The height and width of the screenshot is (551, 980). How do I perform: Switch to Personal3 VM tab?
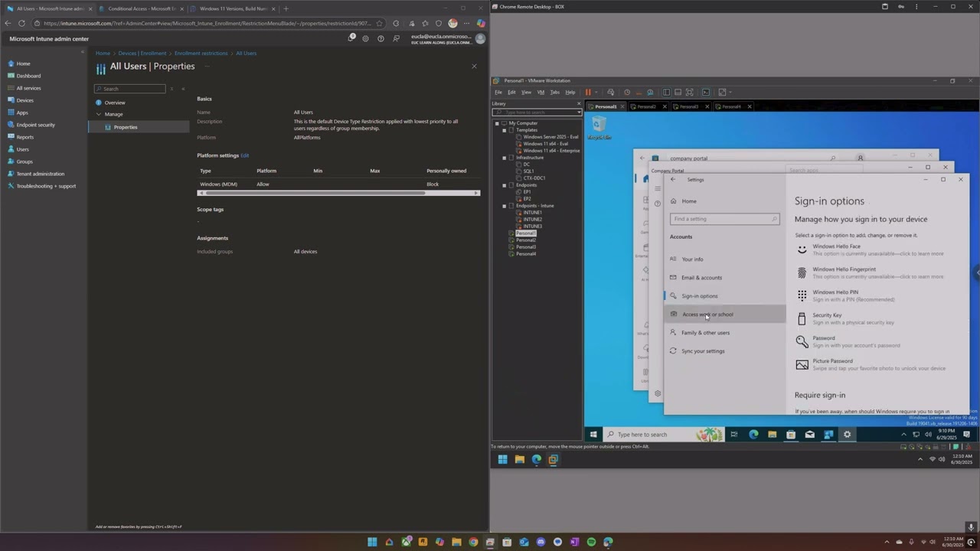pos(688,106)
